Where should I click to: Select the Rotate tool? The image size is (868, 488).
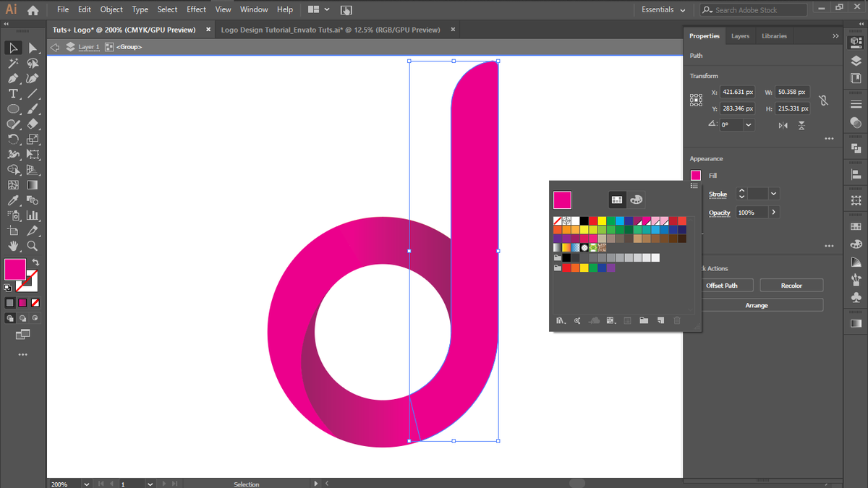13,140
